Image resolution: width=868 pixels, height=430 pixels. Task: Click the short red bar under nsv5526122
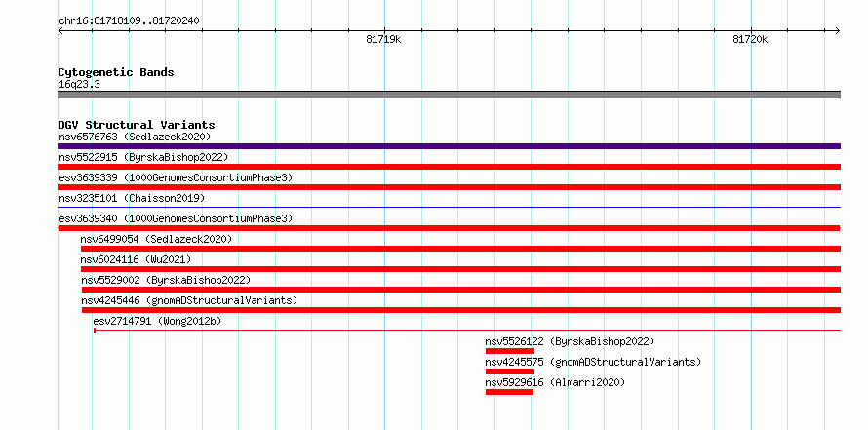point(510,351)
